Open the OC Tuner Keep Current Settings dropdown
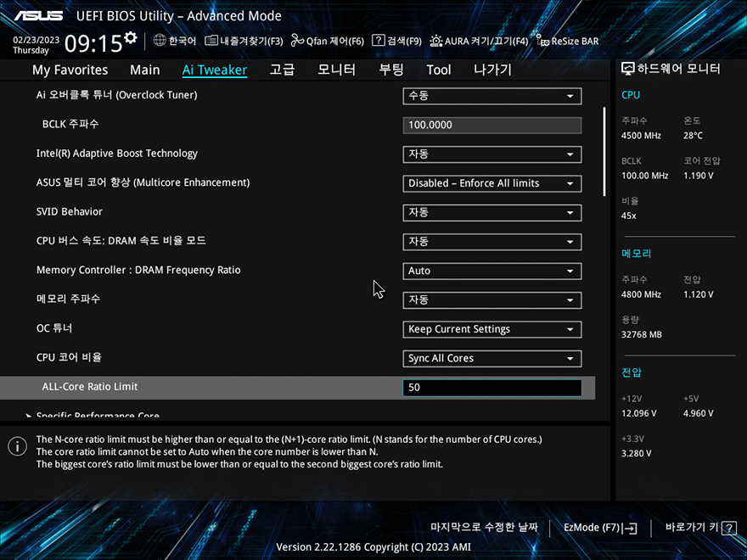This screenshot has height=560, width=747. click(491, 329)
